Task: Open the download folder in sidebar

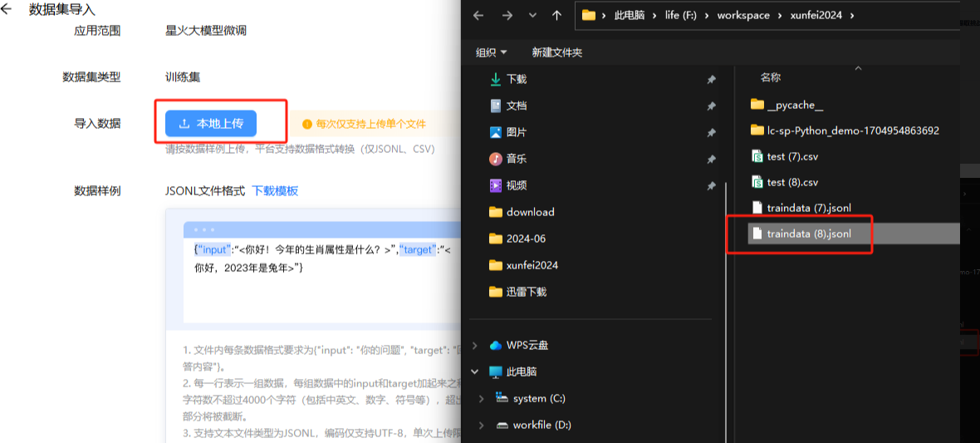Action: pyautogui.click(x=522, y=212)
